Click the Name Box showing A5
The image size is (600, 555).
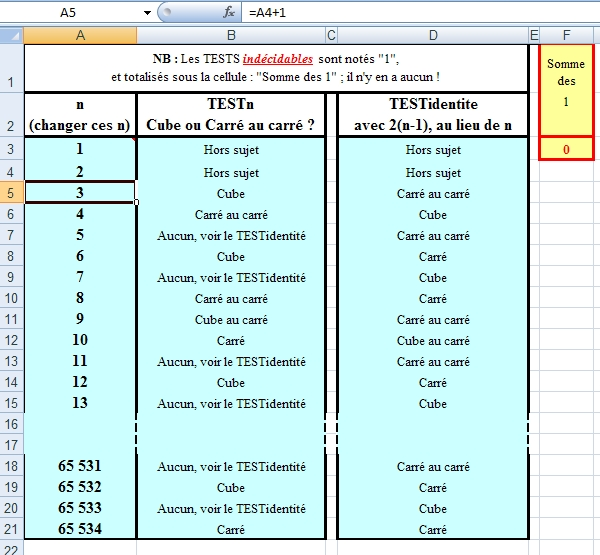click(70, 13)
